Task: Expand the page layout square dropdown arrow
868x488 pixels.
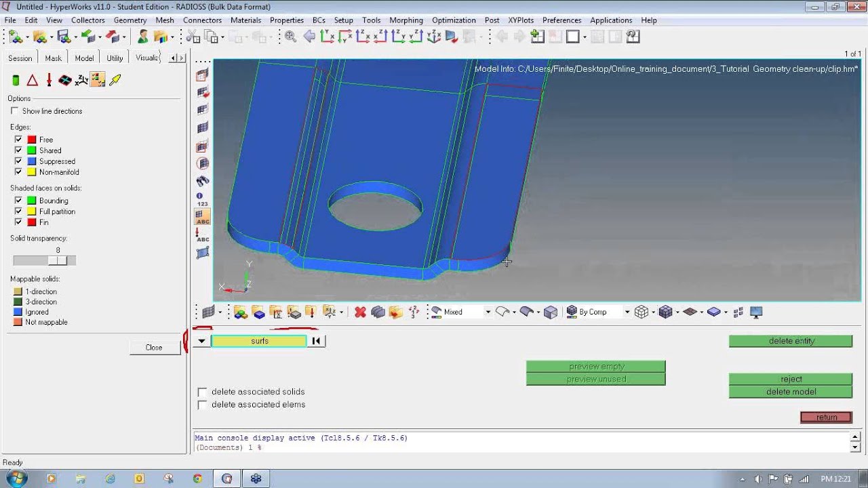Action: (x=585, y=37)
